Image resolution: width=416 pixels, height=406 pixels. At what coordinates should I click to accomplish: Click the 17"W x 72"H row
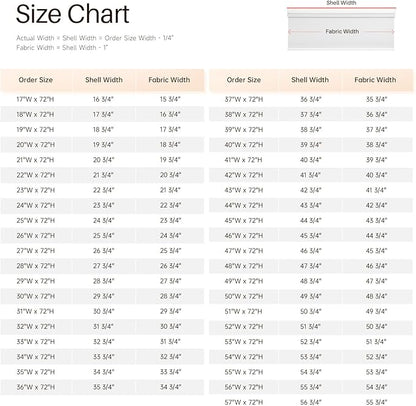pyautogui.click(x=102, y=99)
